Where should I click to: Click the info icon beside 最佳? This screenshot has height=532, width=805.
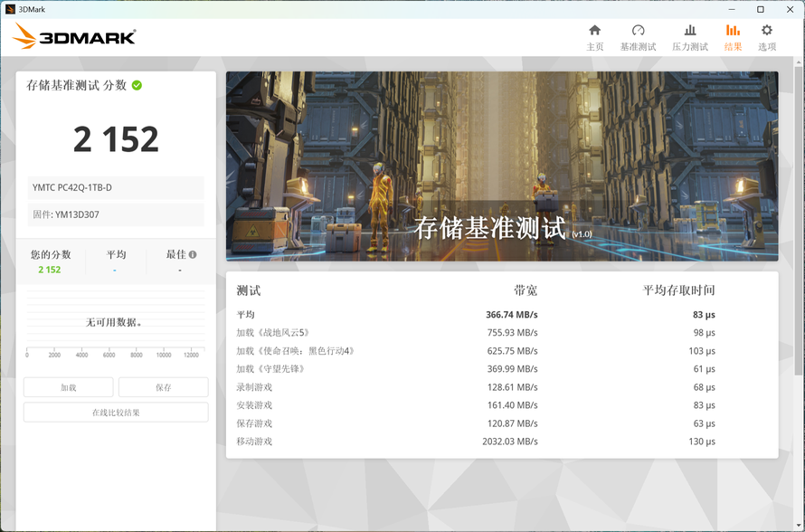(193, 254)
